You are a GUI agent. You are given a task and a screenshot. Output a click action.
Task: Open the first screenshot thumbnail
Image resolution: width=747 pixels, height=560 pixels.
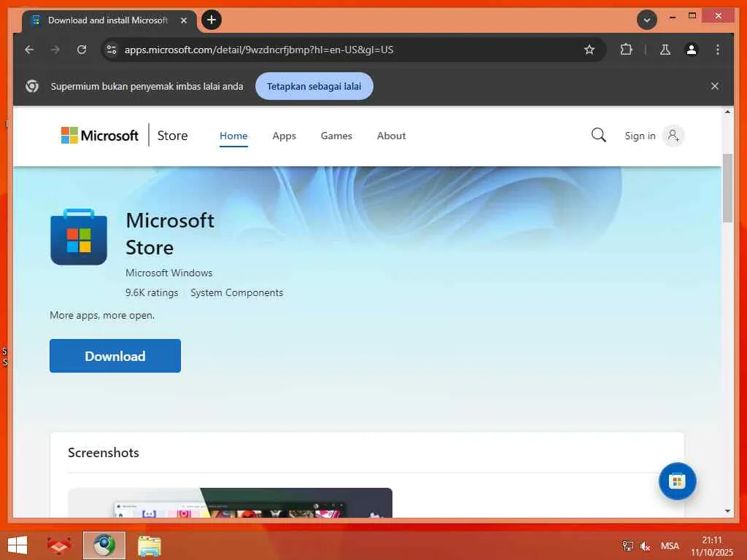coord(230,502)
